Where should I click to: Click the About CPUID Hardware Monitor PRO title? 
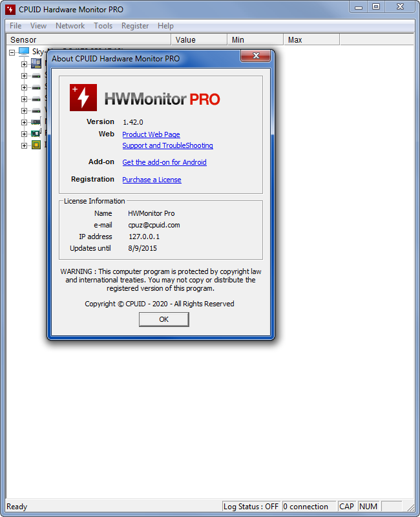tap(116, 59)
